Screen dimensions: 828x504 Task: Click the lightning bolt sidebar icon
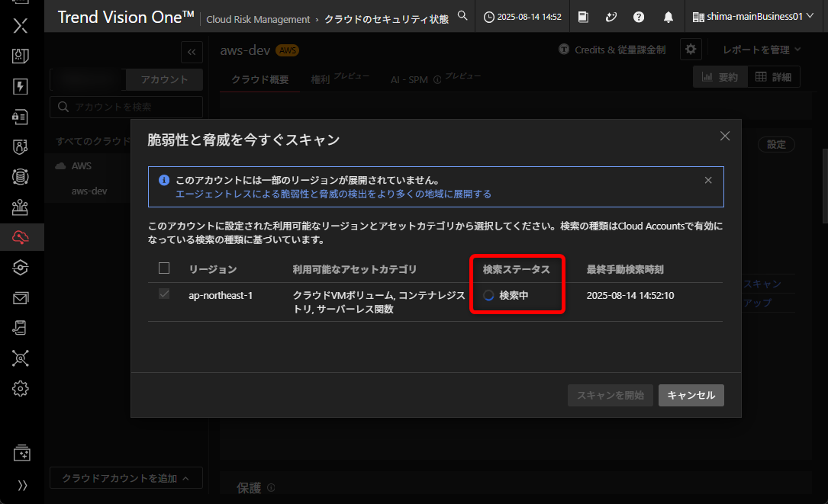pyautogui.click(x=20, y=86)
